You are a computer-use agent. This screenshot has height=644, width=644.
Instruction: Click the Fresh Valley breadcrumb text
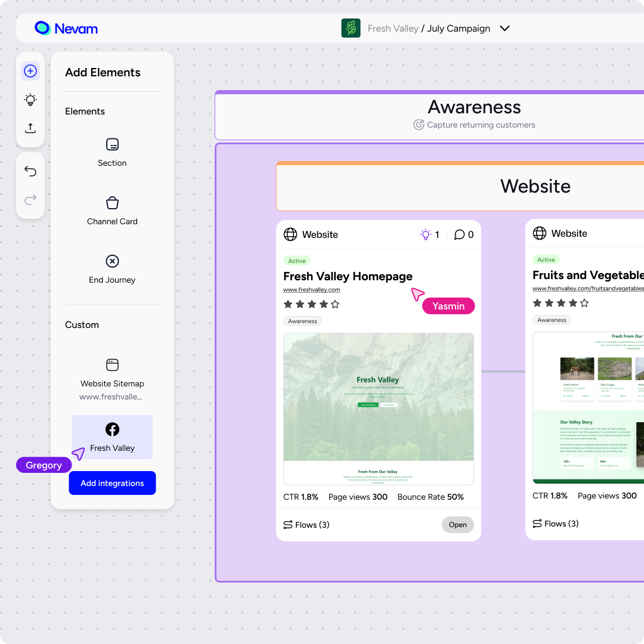point(392,29)
